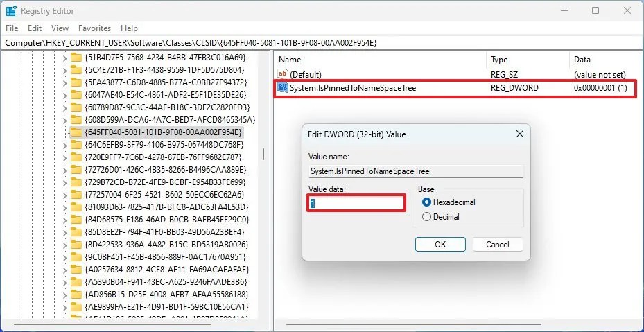
Task: Click folder icon of {5EA43877-C6D8-4885-B77A-C0BB27E94372}
Action: click(x=76, y=82)
